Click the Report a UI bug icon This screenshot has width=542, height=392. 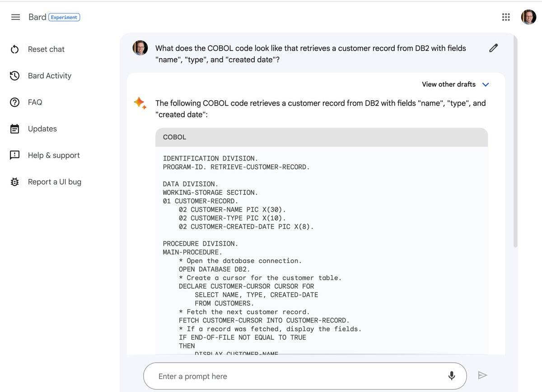[14, 181]
